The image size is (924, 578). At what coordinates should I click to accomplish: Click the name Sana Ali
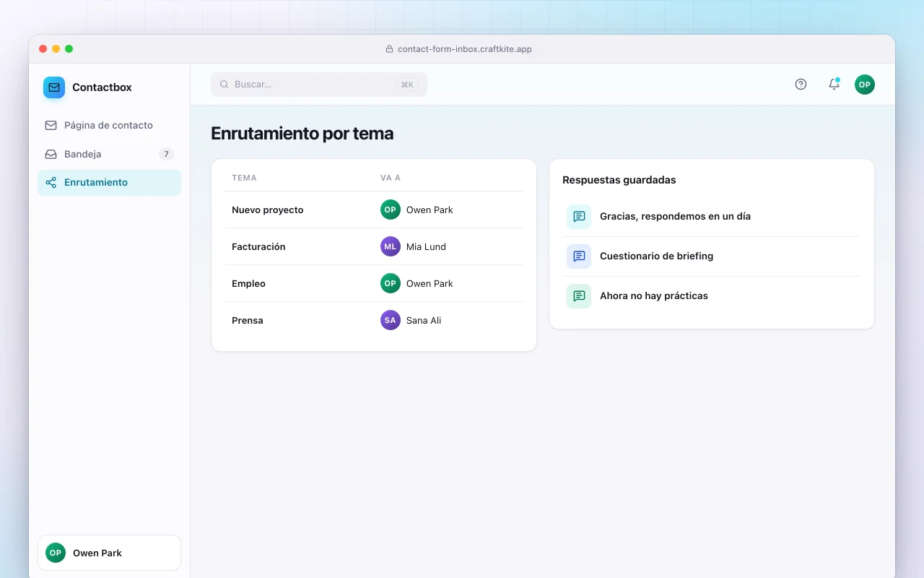pyautogui.click(x=424, y=321)
